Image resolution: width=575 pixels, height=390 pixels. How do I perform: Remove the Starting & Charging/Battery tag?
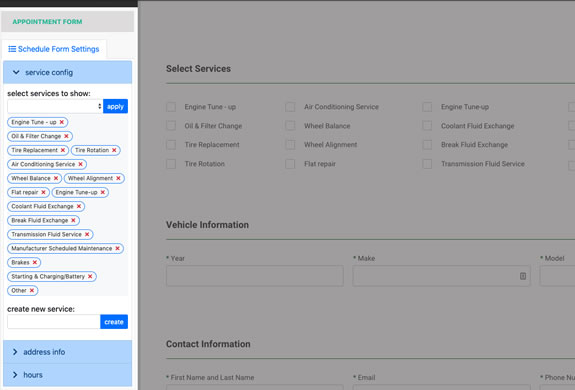click(90, 276)
